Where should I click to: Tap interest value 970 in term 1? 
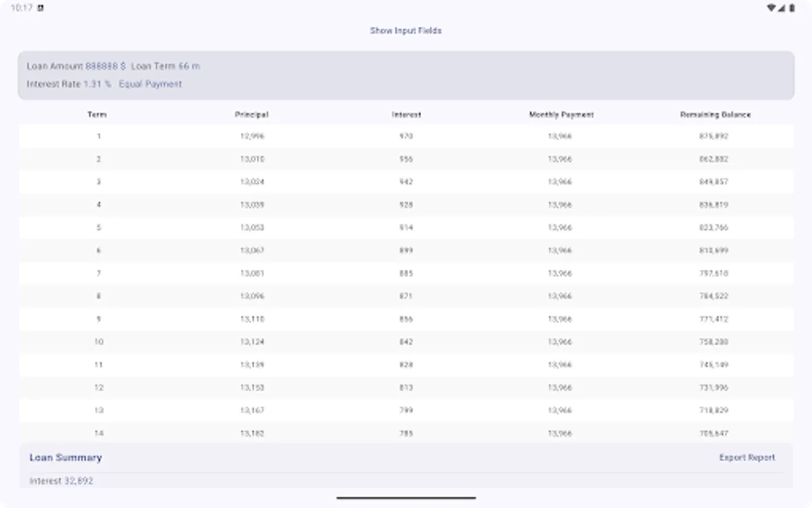point(406,136)
